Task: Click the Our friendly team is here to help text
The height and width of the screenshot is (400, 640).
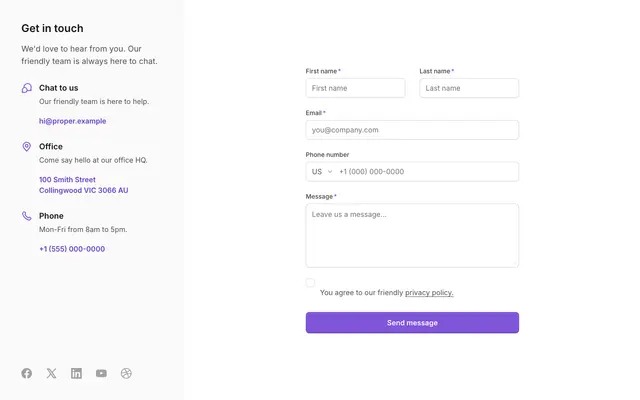Action: pos(94,101)
